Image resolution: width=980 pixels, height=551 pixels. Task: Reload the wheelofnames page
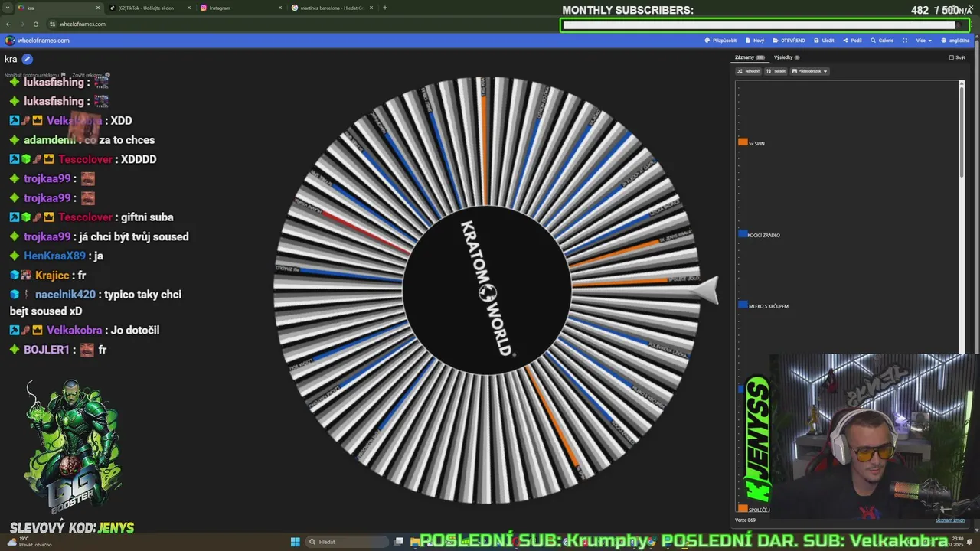point(35,24)
